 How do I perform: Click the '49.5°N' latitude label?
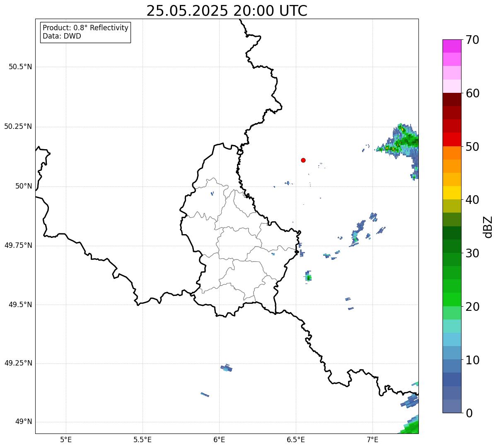click(20, 305)
